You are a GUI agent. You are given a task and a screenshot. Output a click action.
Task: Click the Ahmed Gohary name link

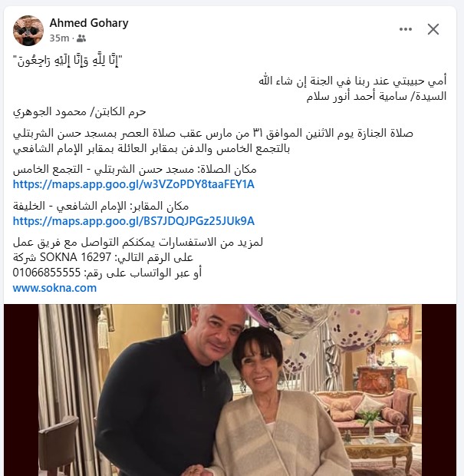(x=89, y=23)
